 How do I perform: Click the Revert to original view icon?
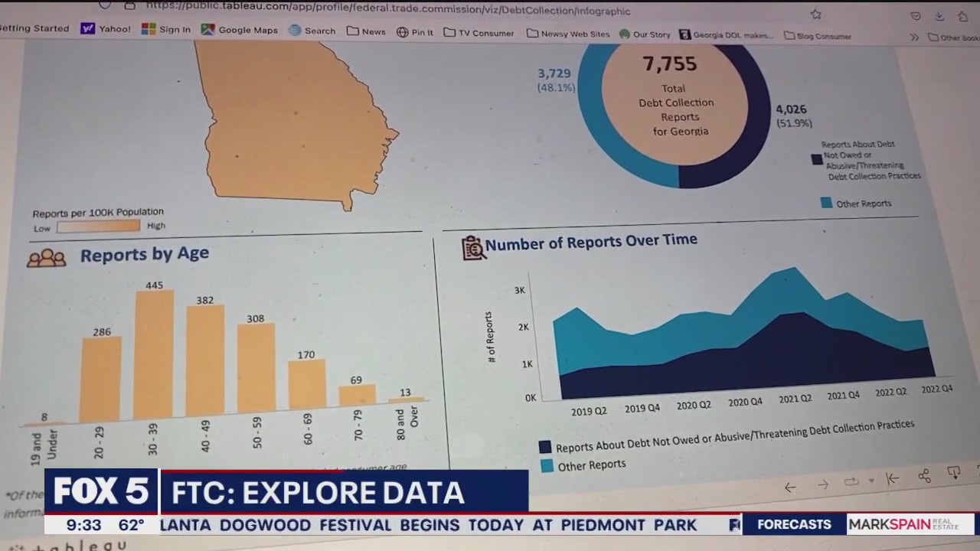point(891,479)
